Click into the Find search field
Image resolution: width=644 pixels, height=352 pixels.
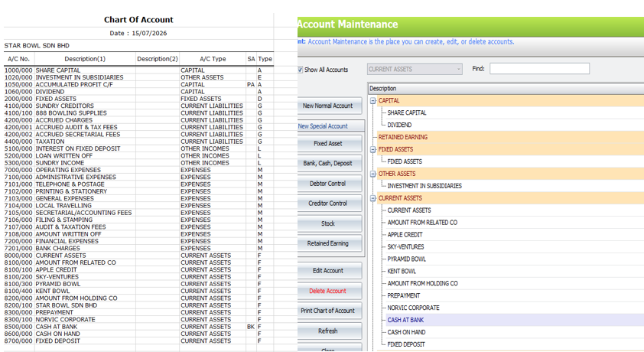point(539,69)
